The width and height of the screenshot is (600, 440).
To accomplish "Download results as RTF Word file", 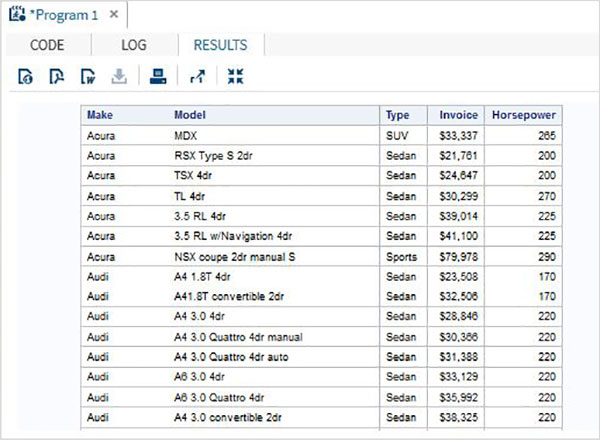I will pos(88,76).
